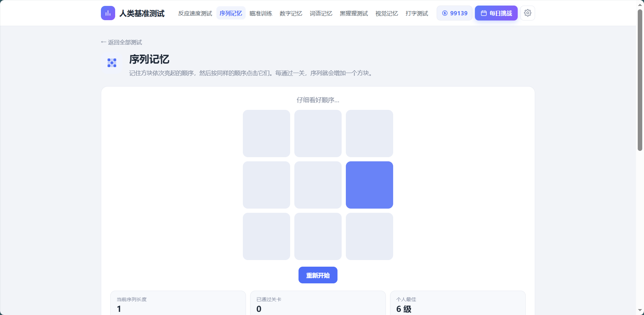
Task: Click the 仔细看好顺序... status text
Action: pyautogui.click(x=318, y=100)
